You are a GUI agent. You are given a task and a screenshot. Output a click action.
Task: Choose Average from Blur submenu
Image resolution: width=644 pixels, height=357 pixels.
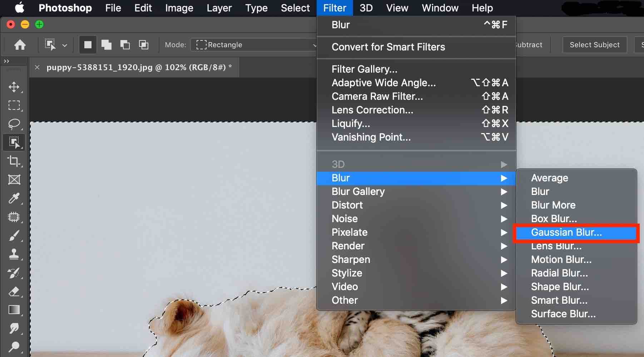point(576,178)
